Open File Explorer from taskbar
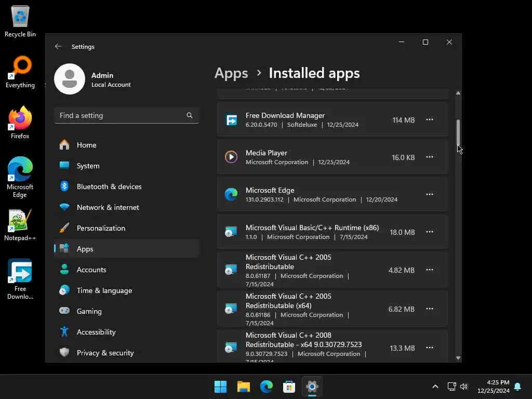 click(244, 387)
